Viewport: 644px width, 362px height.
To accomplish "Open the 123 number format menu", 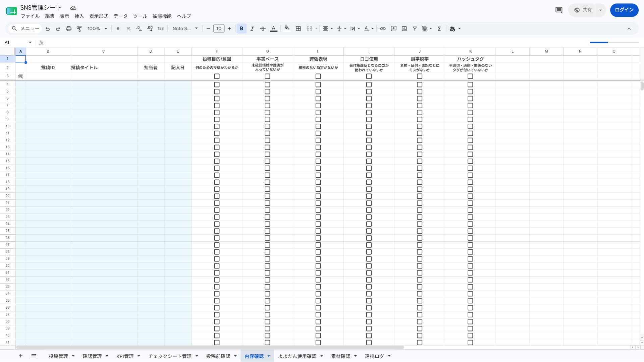I will 161,29.
